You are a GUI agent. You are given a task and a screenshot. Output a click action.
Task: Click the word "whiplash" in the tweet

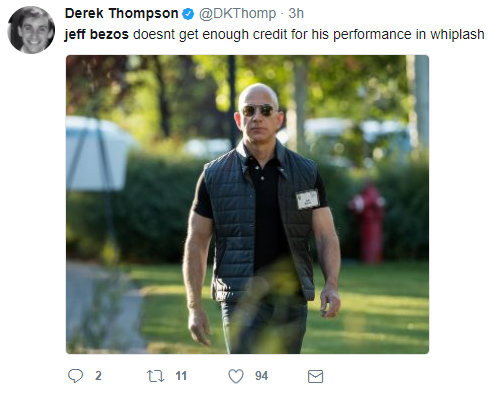[457, 34]
